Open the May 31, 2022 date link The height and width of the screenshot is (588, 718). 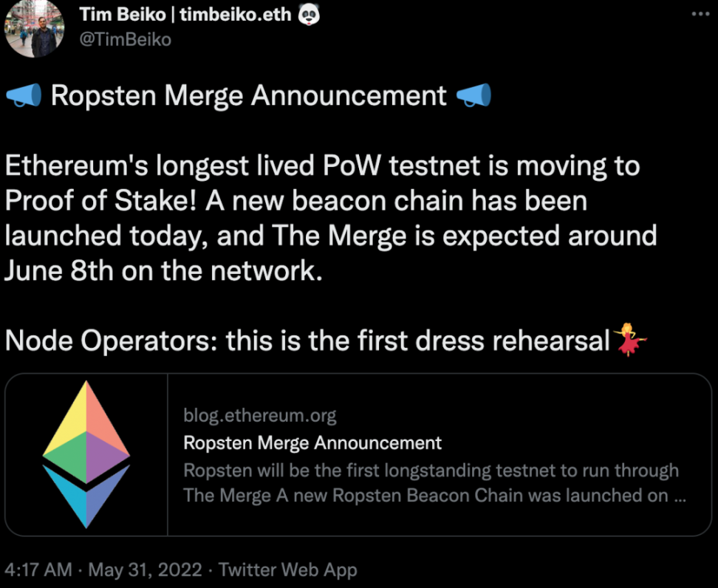145,570
